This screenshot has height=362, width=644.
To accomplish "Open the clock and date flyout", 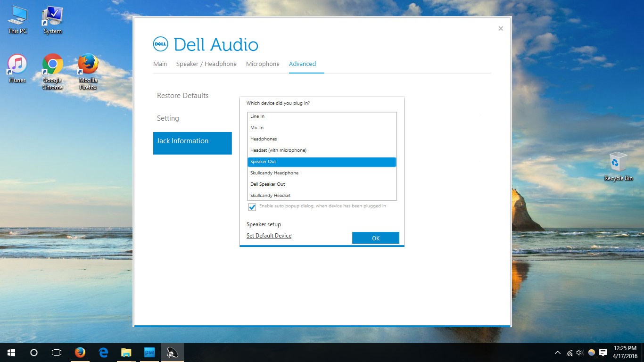I will coord(625,352).
